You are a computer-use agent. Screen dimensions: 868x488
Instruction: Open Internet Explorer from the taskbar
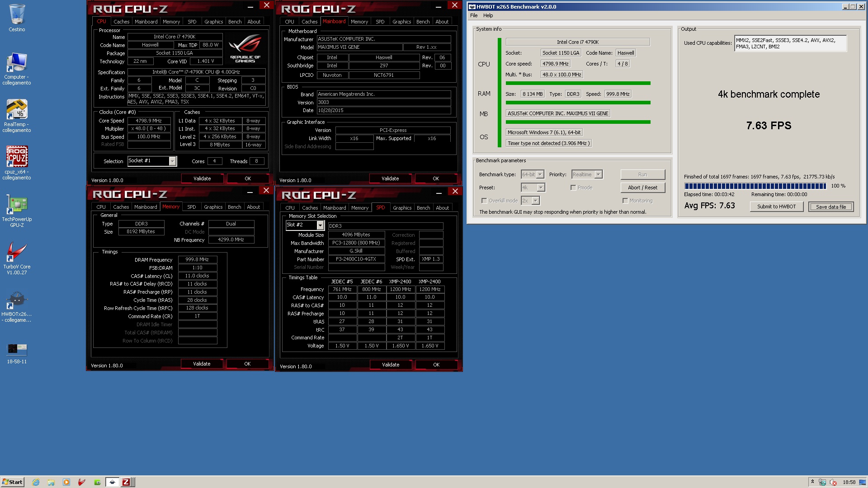click(x=36, y=482)
